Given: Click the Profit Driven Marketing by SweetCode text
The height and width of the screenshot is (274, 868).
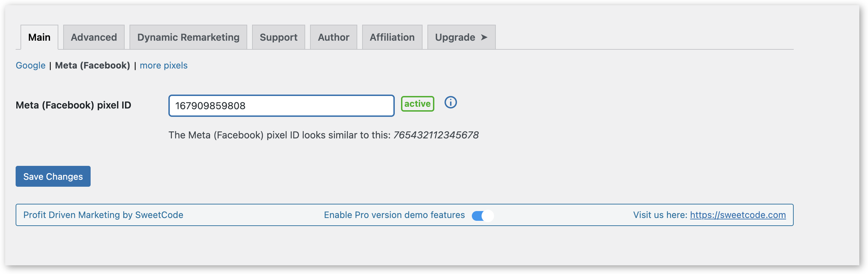Looking at the screenshot, I should 103,215.
